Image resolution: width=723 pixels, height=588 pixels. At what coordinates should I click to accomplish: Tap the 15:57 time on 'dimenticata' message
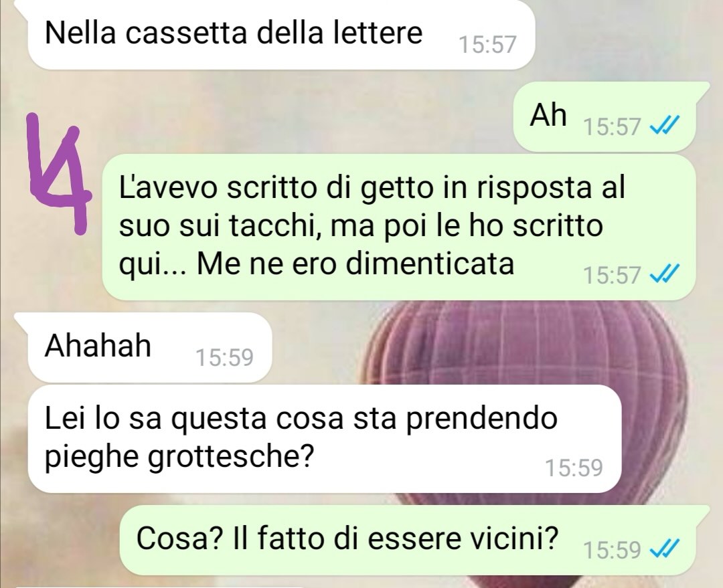coord(612,276)
